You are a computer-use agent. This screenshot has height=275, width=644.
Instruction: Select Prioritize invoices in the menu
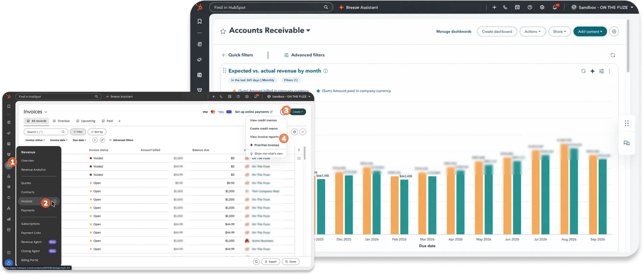265,145
